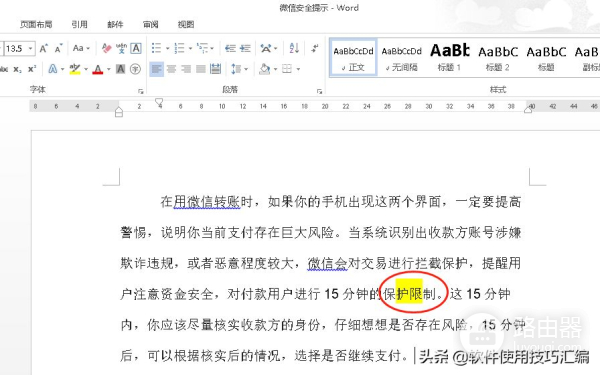Click the Shrink Font (smaller A) icon
The width and height of the screenshot is (600, 375).
[x=58, y=49]
